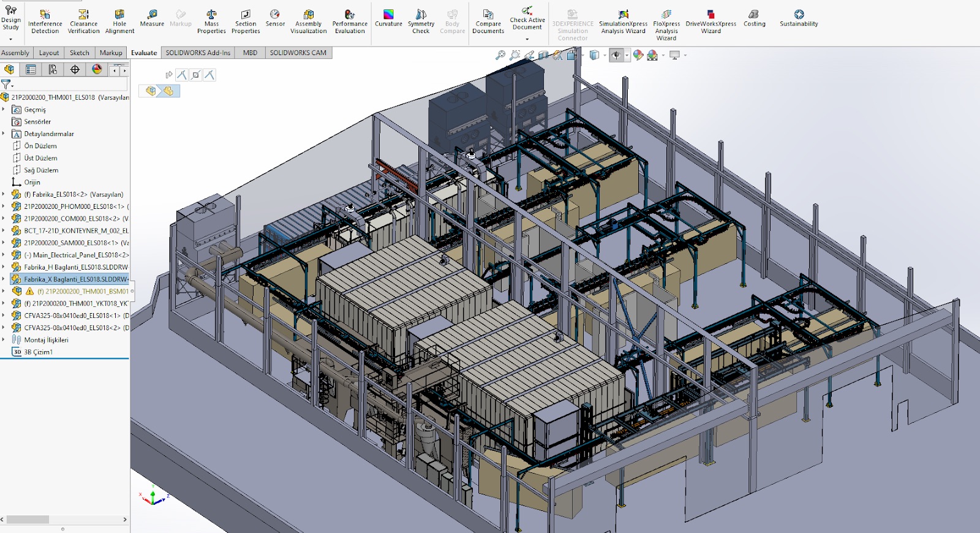Click the panel tabs scroll-left arrow
This screenshot has height=533, width=980.
pos(114,70)
